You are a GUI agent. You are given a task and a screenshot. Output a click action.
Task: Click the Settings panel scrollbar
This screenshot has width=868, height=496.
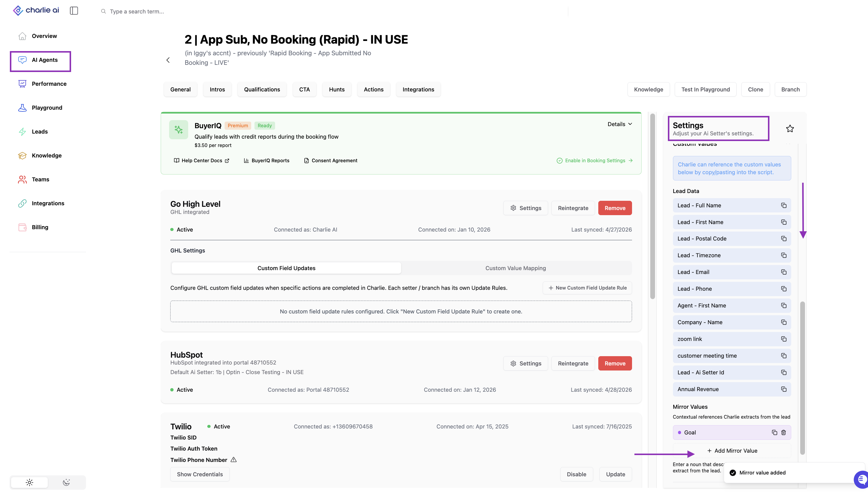coord(802,378)
